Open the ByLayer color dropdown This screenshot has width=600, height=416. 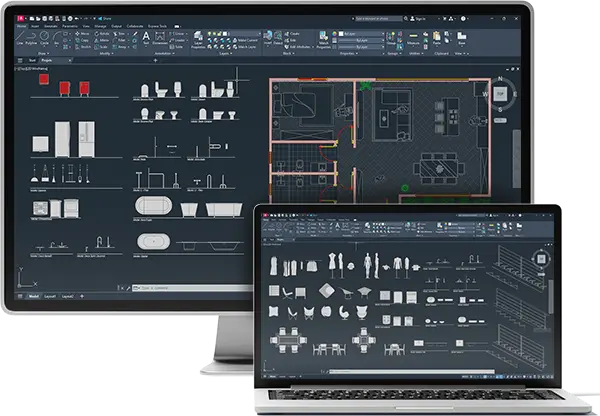(362, 34)
